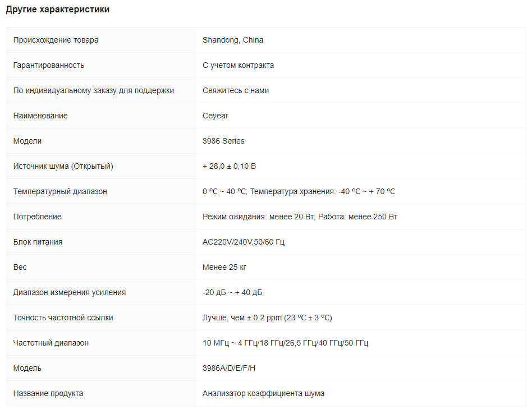Click the "Источник шума (Открытый)" label
532x414 pixels.
pyautogui.click(x=63, y=166)
